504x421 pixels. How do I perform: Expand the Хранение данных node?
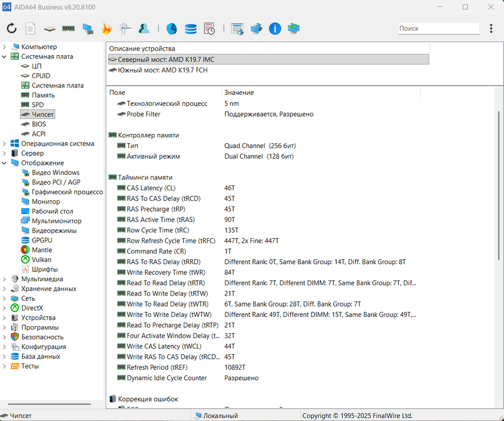click(x=4, y=289)
